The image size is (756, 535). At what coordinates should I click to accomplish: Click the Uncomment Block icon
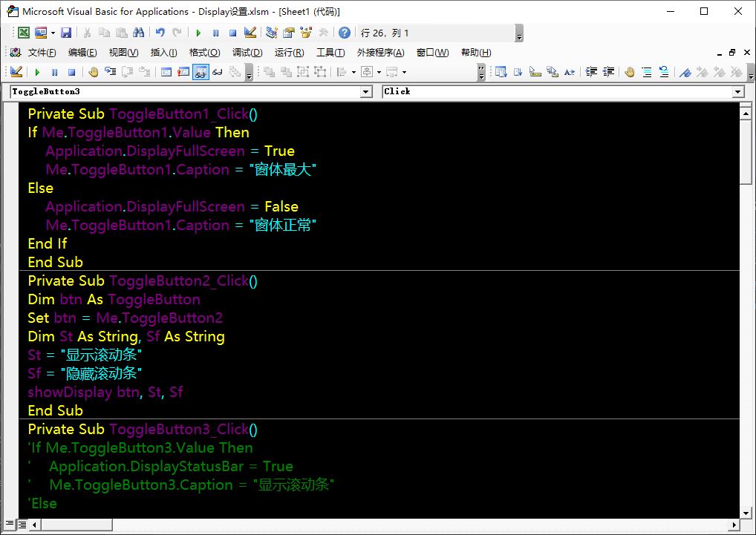point(664,72)
